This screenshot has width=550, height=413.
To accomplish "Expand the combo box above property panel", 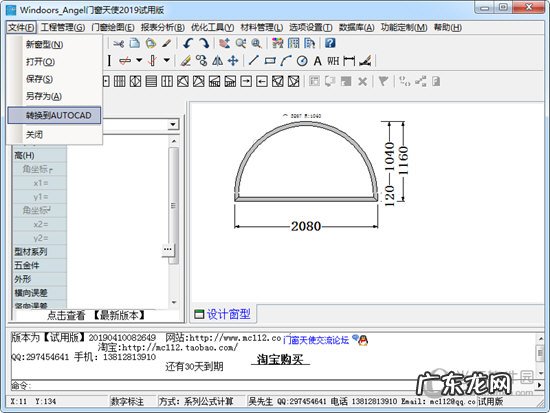I will tap(173, 125).
